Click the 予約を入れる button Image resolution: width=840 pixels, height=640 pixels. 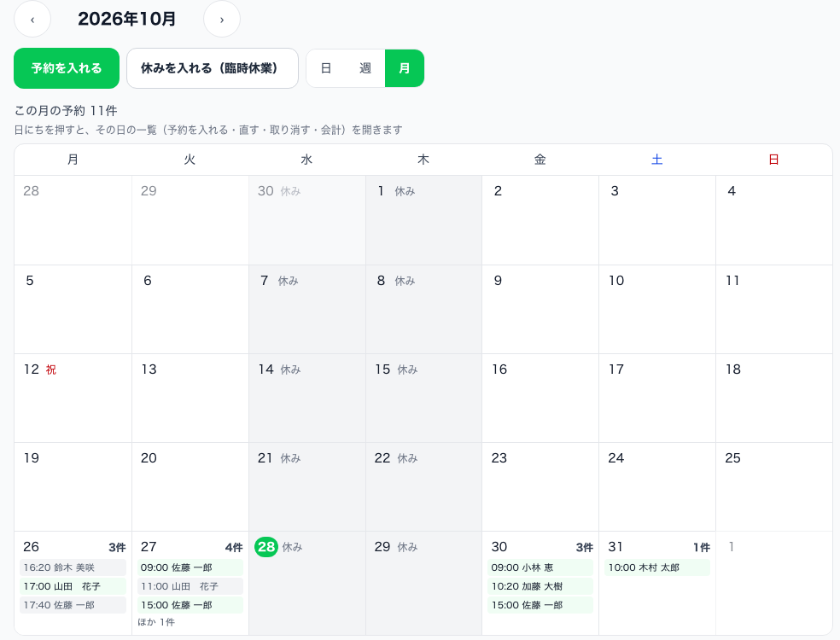(x=67, y=68)
